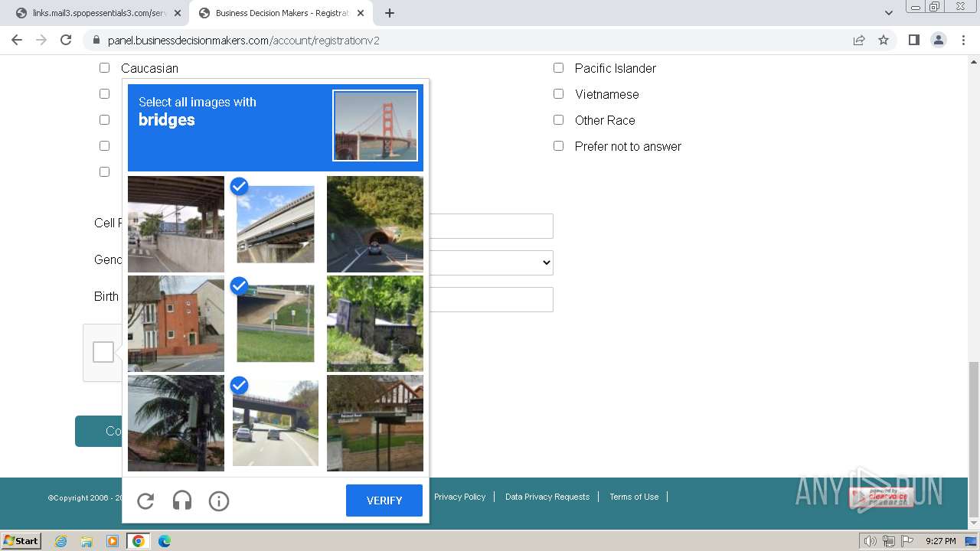Open Data Privacy Requests link
Screen dimensions: 980x551
[547, 497]
